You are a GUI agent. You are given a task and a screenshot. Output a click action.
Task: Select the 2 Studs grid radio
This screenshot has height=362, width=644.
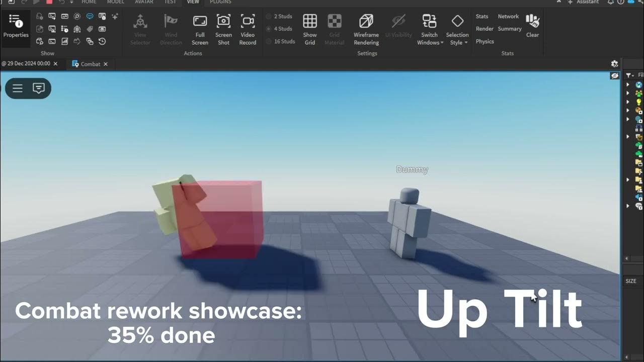coord(280,17)
